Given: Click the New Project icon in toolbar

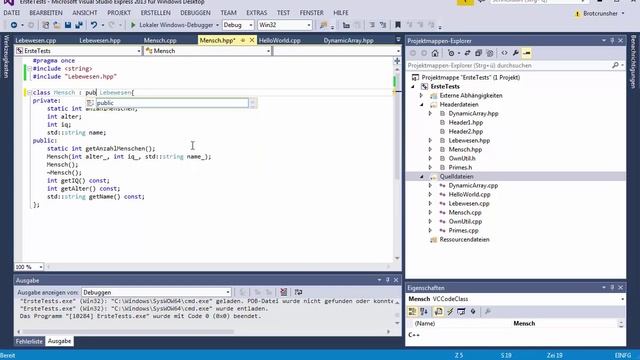Looking at the screenshot, I should click(x=46, y=25).
